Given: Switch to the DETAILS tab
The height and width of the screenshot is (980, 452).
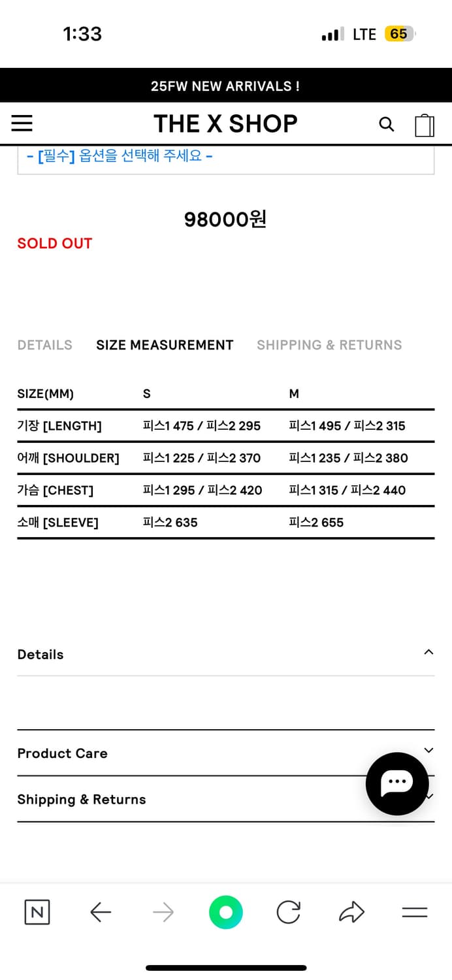Looking at the screenshot, I should (44, 345).
